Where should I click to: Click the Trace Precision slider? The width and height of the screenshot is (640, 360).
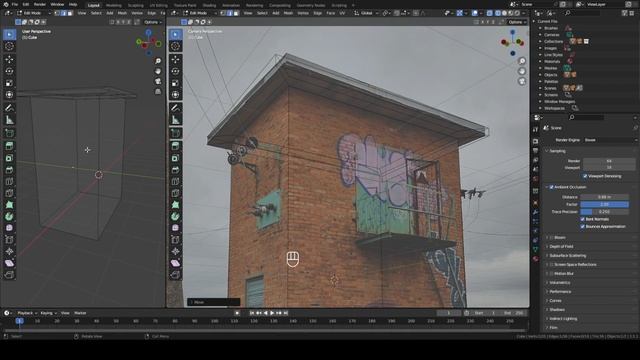pyautogui.click(x=605, y=212)
